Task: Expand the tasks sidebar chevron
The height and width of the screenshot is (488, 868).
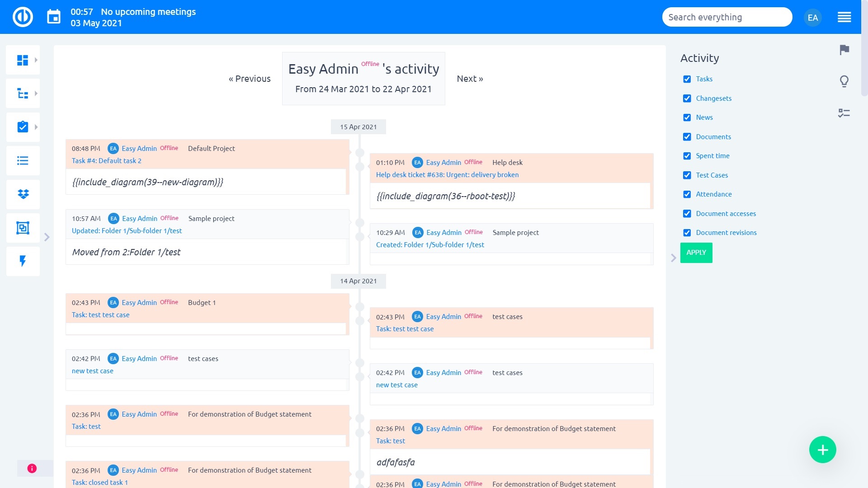Action: click(36, 127)
